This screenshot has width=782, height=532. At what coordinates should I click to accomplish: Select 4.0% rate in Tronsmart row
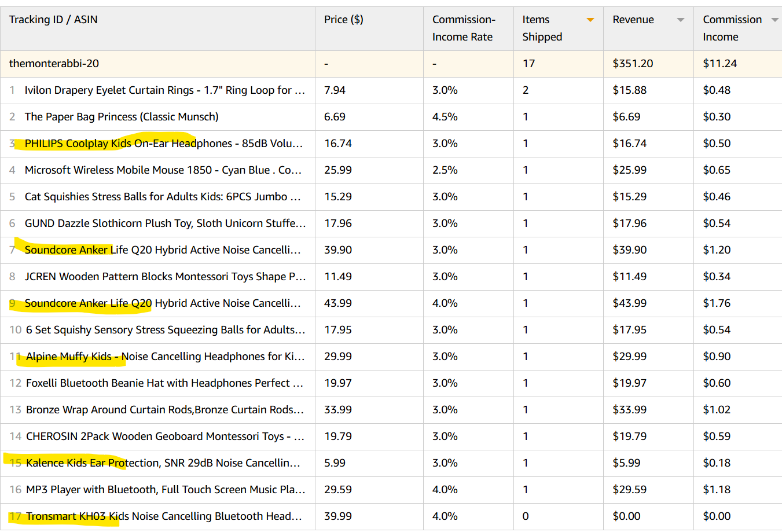coord(445,516)
